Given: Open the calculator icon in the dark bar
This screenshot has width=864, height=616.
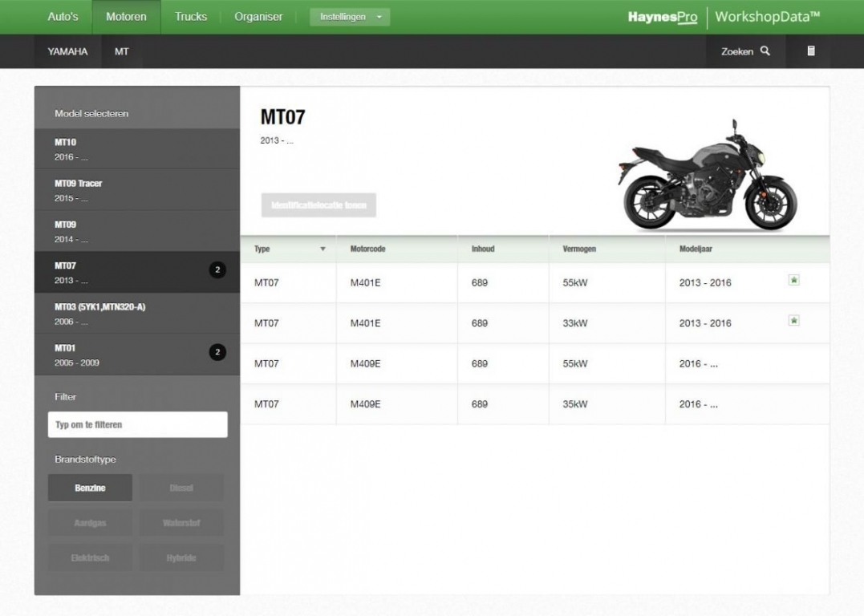Looking at the screenshot, I should (811, 51).
